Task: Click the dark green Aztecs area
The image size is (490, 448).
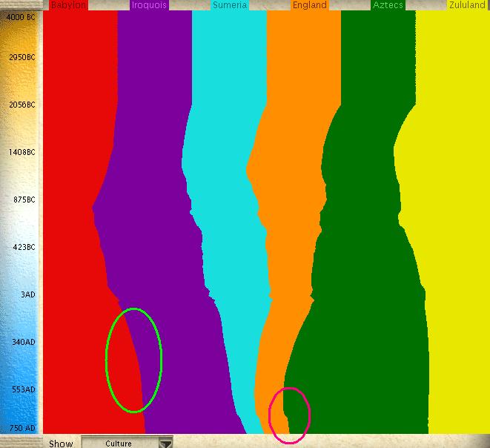Action: click(363, 223)
